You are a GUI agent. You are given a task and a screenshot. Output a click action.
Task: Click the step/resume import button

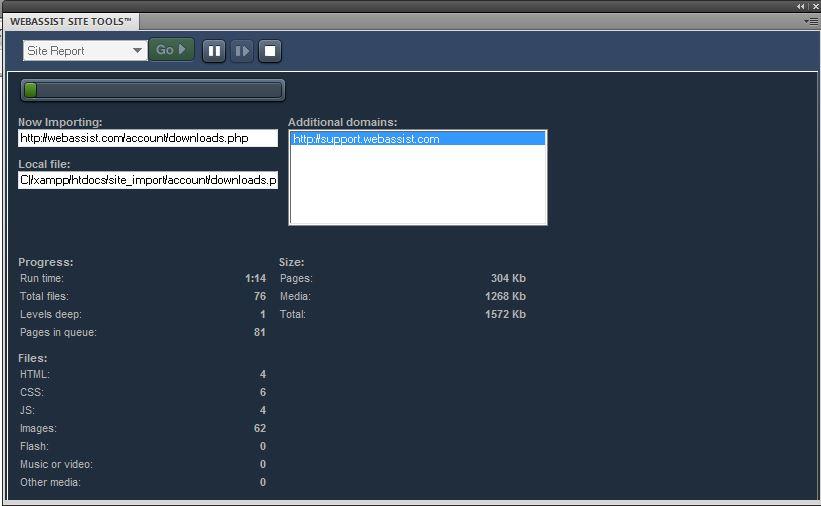(242, 51)
